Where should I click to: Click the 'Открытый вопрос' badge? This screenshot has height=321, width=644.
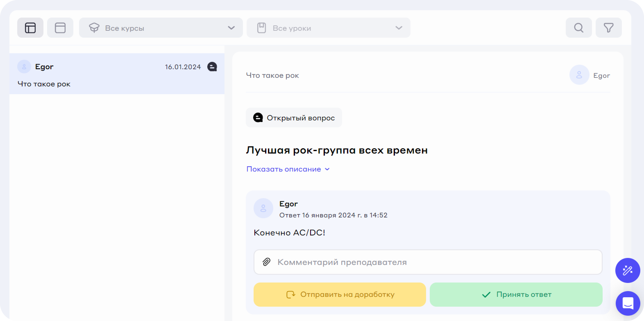pos(294,118)
